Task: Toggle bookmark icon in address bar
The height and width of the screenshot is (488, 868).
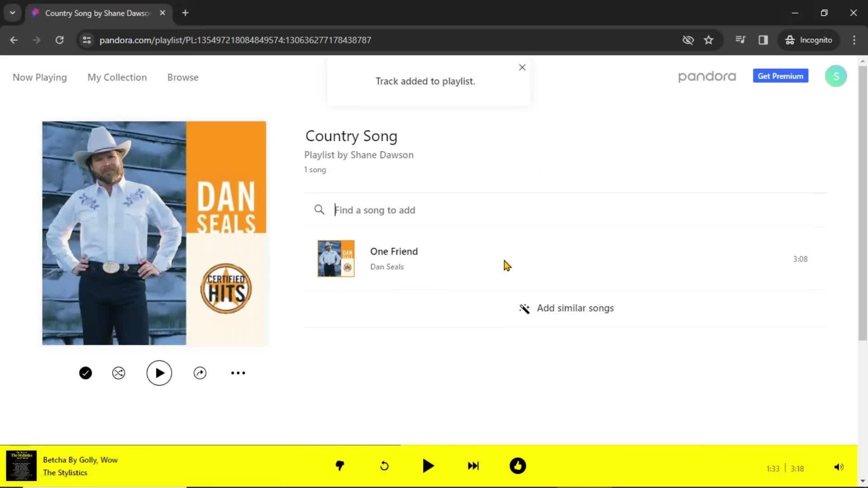Action: (x=708, y=40)
